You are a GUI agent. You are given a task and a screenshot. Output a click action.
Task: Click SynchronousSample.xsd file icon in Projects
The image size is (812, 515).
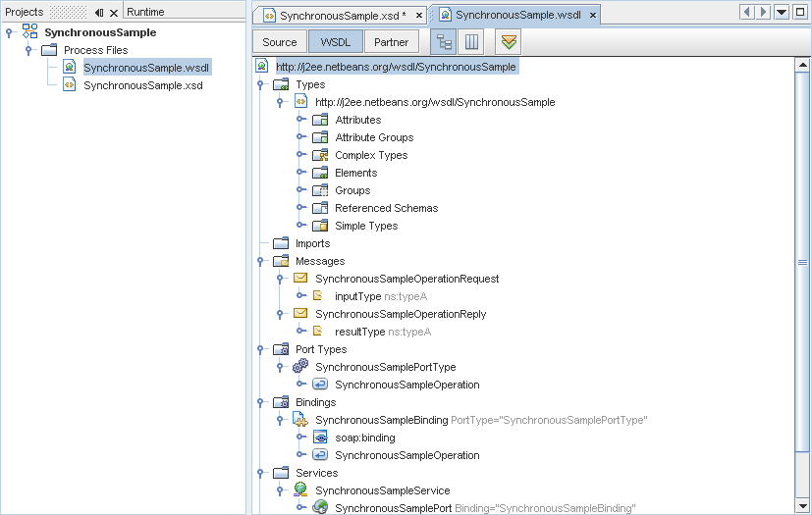pos(69,85)
